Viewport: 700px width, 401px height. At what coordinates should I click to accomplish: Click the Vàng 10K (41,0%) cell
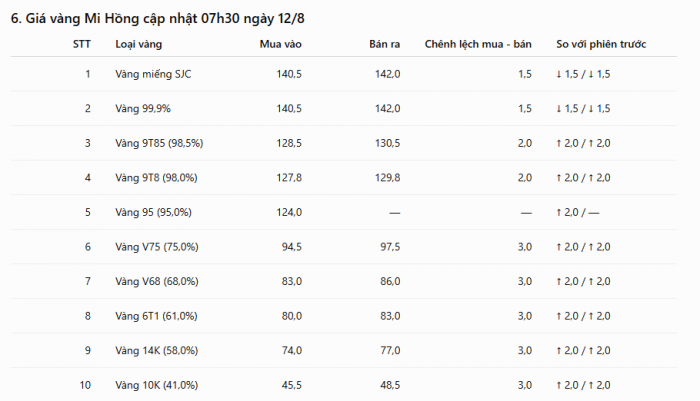coord(156,385)
